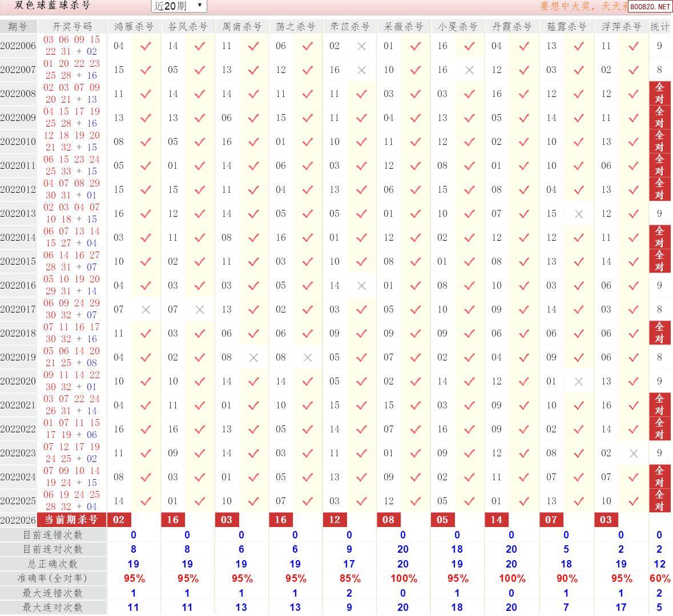The width and height of the screenshot is (673, 616).
Task: Click the 全对 badge in row 2022018
Action: (660, 333)
